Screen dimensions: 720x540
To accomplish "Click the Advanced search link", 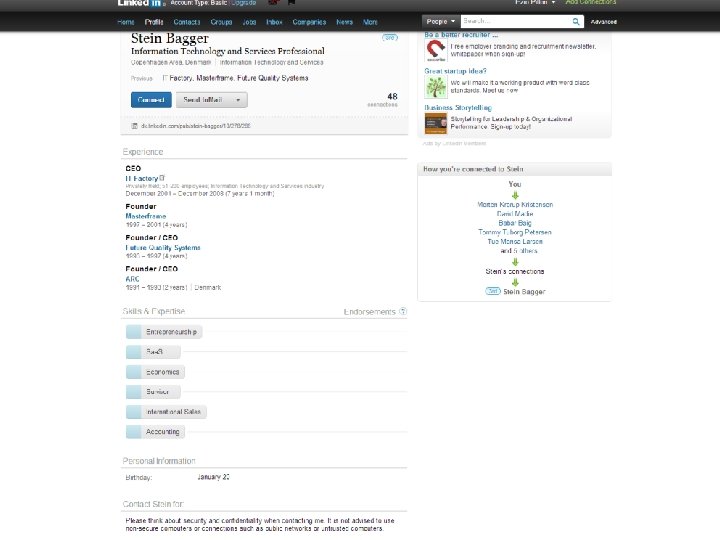I will (x=603, y=22).
